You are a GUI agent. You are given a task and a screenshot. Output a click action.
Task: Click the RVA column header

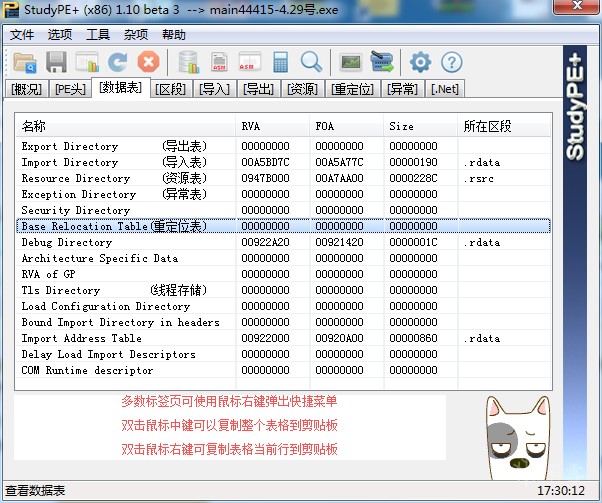(272, 126)
